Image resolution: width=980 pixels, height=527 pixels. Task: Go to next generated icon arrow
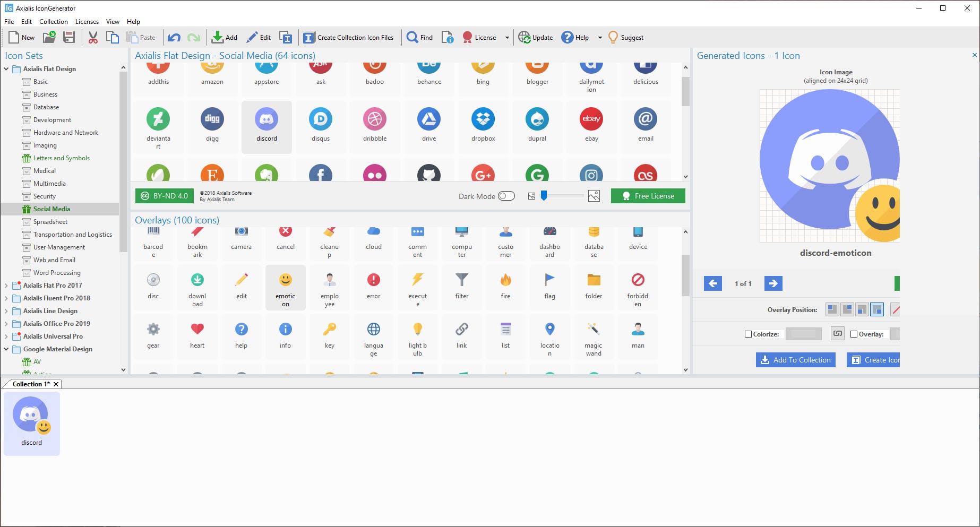click(773, 283)
